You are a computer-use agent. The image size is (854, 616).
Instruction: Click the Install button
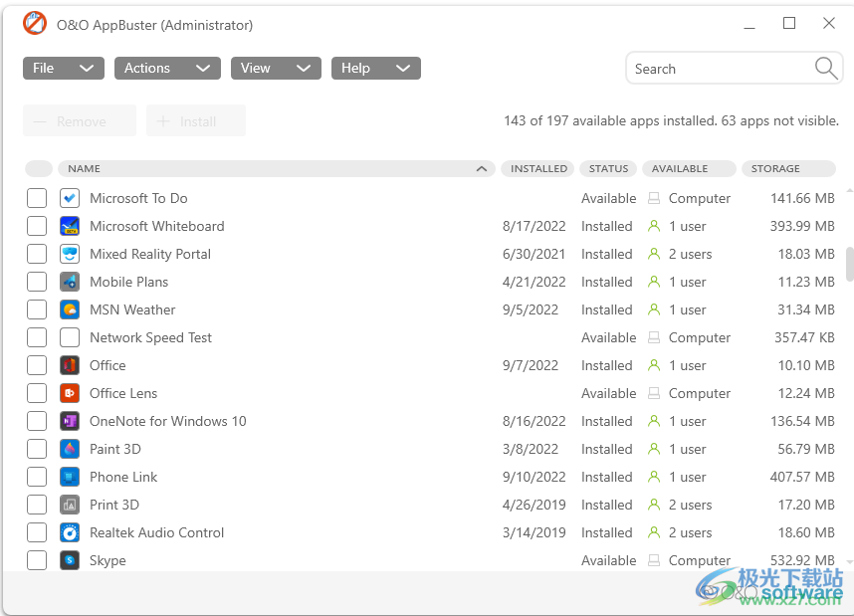pyautogui.click(x=196, y=121)
